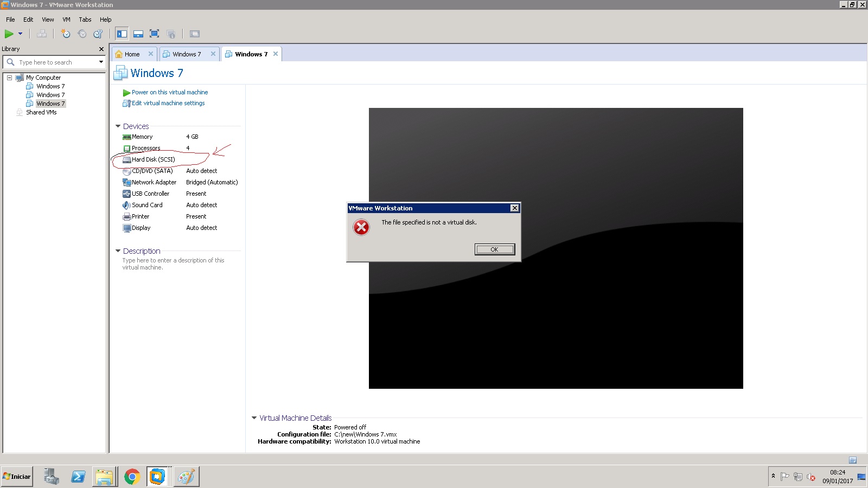
Task: Click the green Power On play button
Action: (9, 34)
